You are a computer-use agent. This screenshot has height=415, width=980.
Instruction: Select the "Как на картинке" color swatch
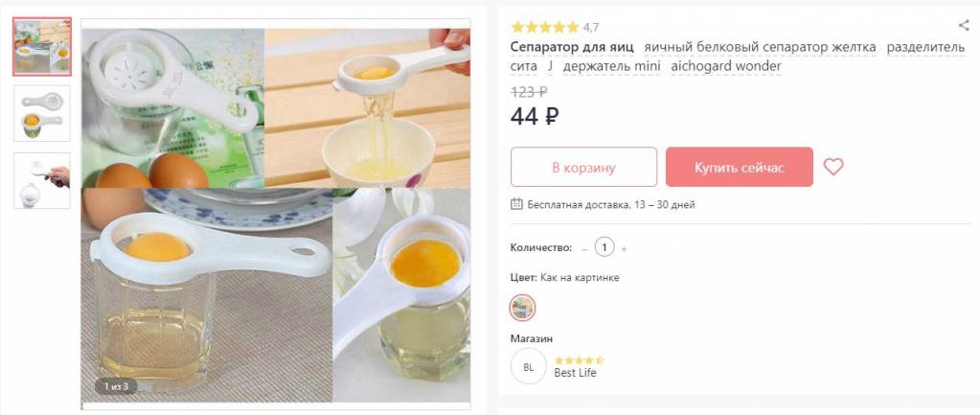[x=522, y=308]
